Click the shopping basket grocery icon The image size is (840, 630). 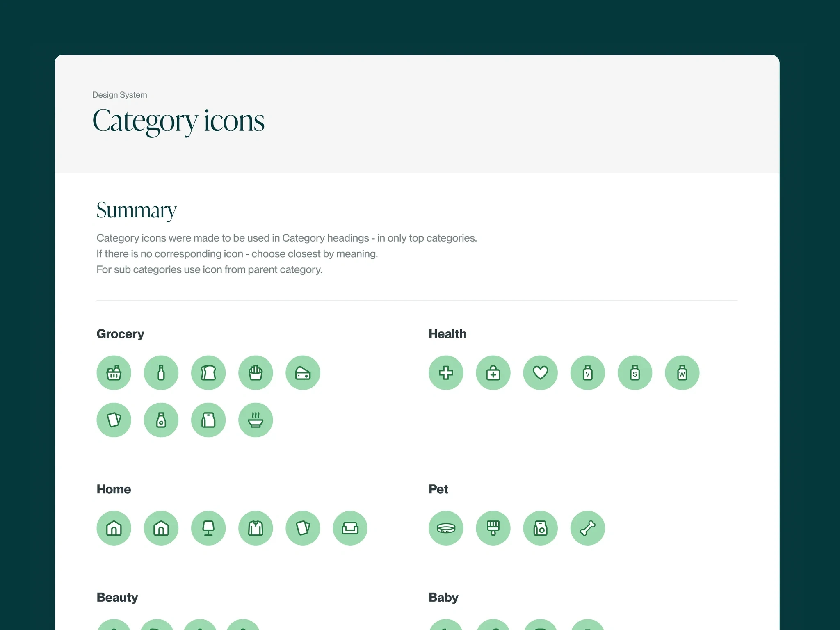tap(115, 372)
